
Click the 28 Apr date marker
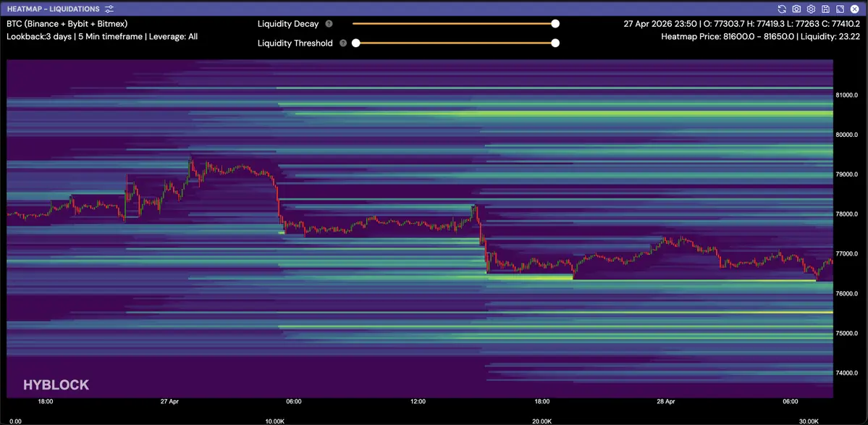(665, 401)
